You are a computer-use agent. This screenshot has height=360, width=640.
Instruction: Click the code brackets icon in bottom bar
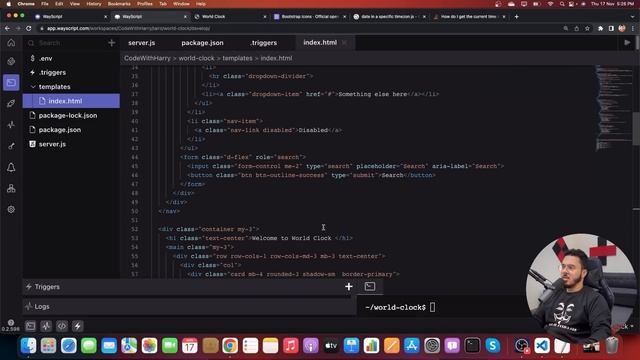(62, 326)
